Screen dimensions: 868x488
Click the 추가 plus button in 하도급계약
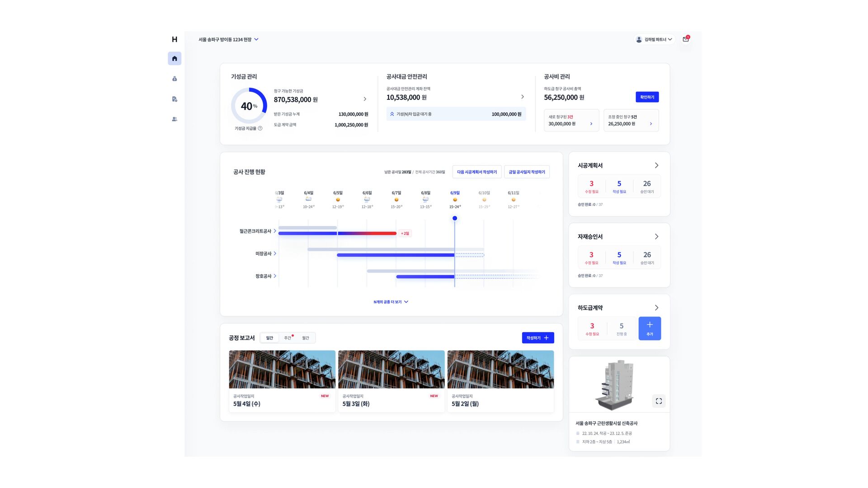coord(650,328)
